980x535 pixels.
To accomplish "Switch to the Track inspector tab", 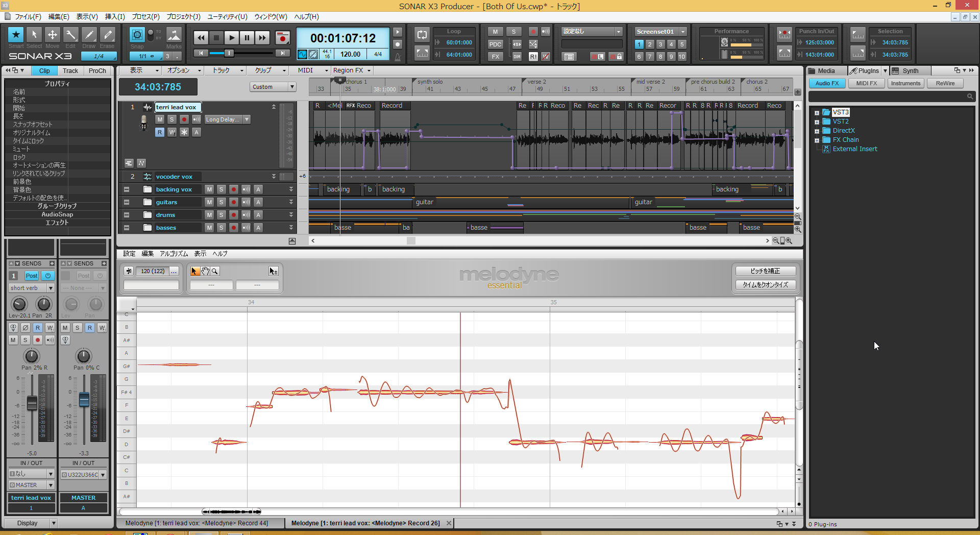I will pyautogui.click(x=70, y=71).
